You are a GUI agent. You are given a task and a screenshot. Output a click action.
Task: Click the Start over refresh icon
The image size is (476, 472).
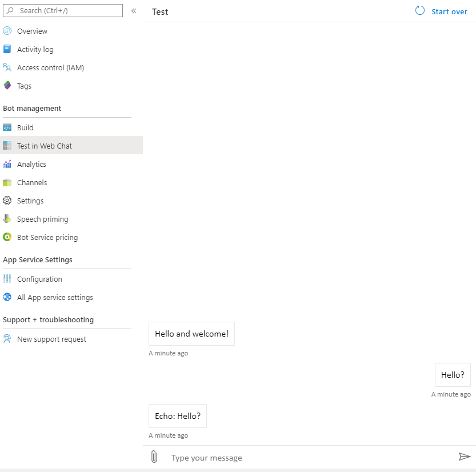click(420, 11)
